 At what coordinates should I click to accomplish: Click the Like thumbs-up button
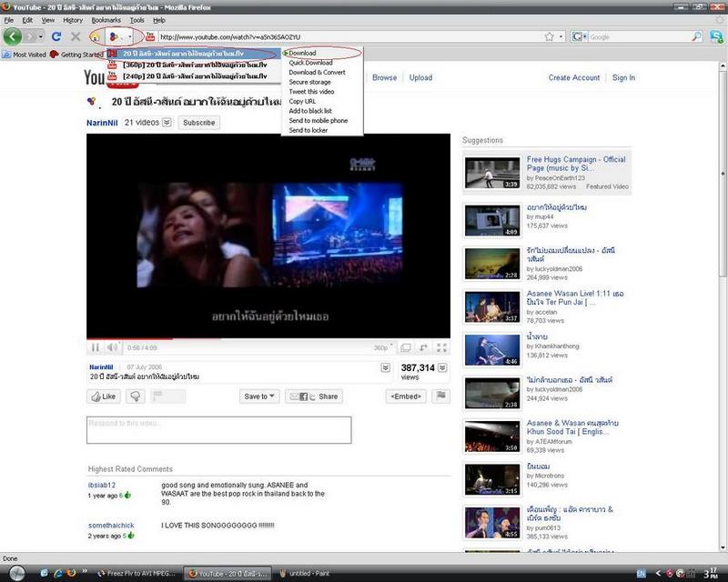(x=104, y=396)
